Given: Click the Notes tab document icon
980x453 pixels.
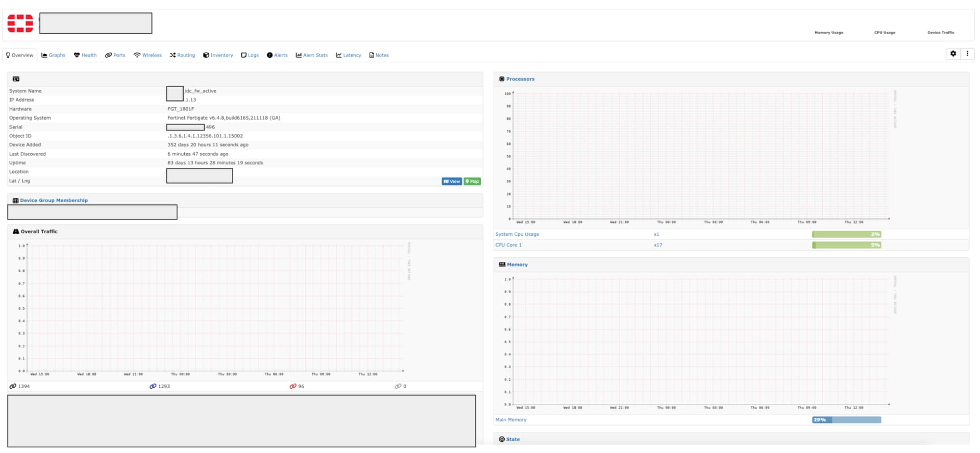Looking at the screenshot, I should 372,55.
